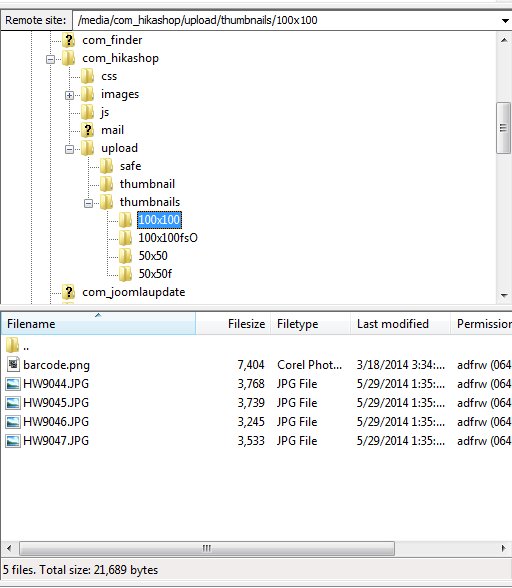Click the mail unknown-folder question icon

tap(87, 130)
